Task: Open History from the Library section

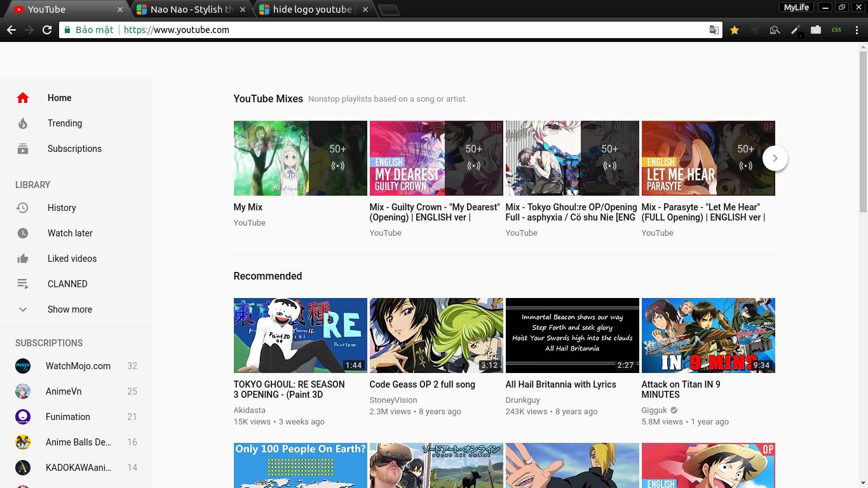Action: [62, 208]
